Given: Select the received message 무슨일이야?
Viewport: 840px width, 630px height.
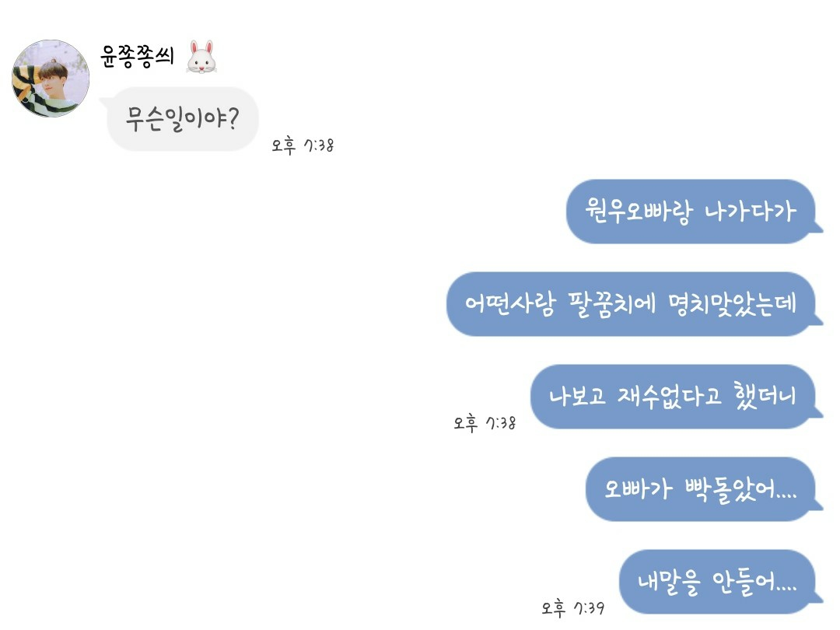Looking at the screenshot, I should (x=182, y=119).
